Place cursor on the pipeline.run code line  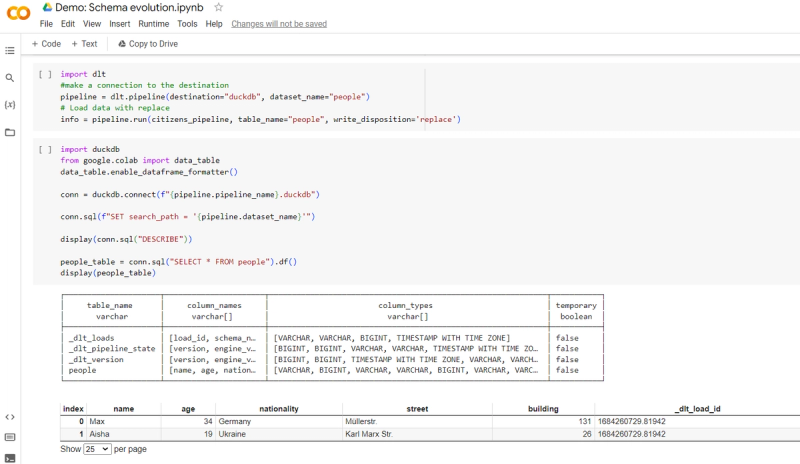[x=260, y=119]
